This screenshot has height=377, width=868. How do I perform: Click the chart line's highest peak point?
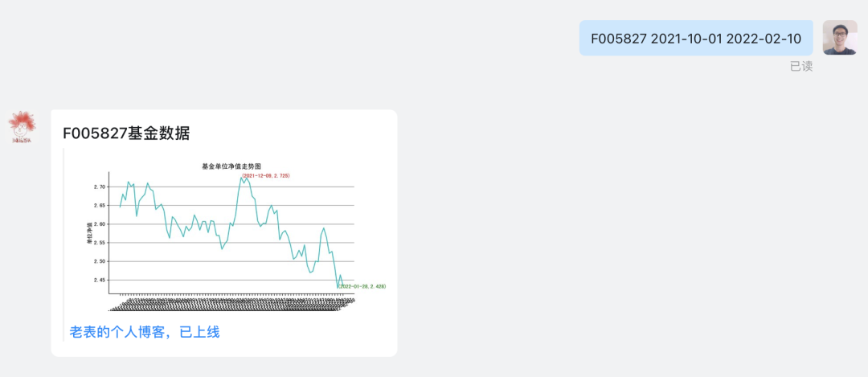click(x=241, y=177)
